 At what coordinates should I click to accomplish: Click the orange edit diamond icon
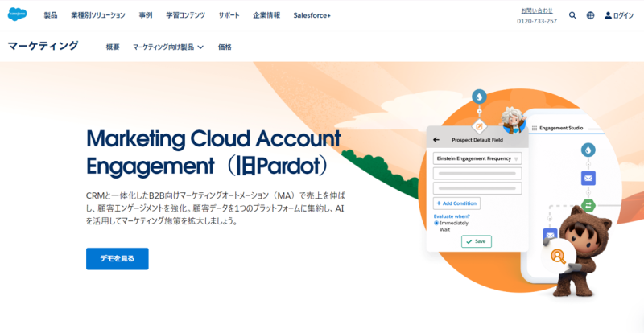tap(479, 126)
